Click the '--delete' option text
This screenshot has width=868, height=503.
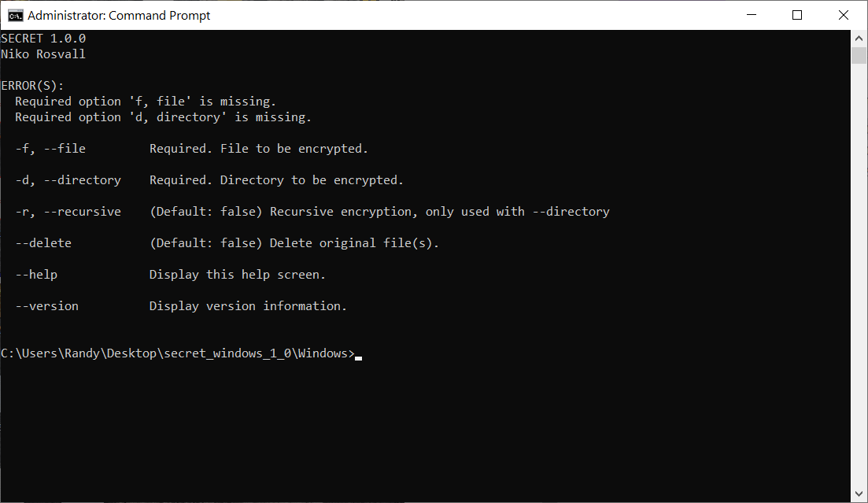pos(43,243)
